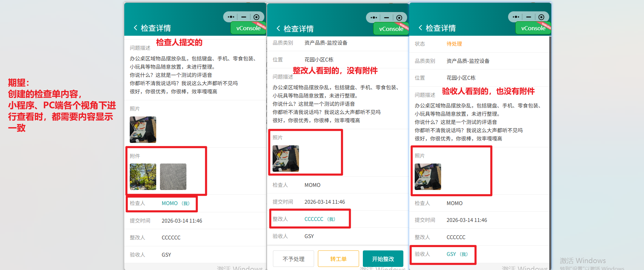Click rectifier CCCCCC in right panel
Image resolution: width=644 pixels, height=270 pixels.
(x=456, y=237)
